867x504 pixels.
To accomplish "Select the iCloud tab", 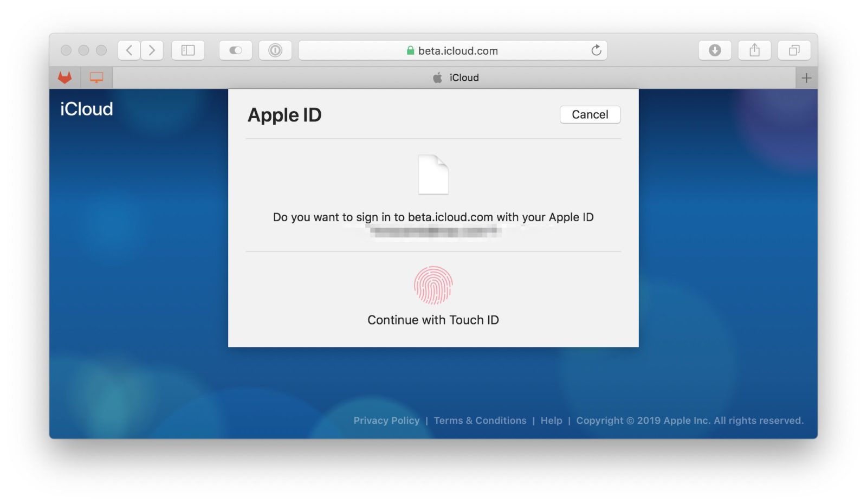I will (x=454, y=77).
